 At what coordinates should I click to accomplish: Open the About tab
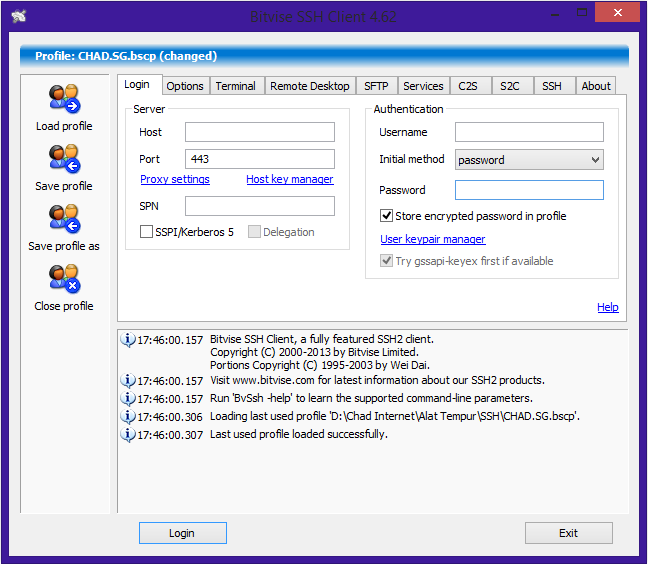click(x=596, y=86)
